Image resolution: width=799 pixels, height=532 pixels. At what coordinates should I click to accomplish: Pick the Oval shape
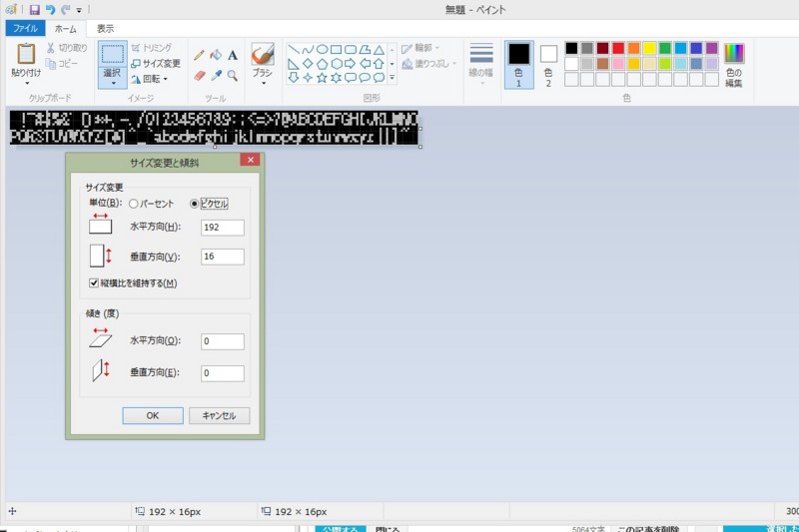322,50
